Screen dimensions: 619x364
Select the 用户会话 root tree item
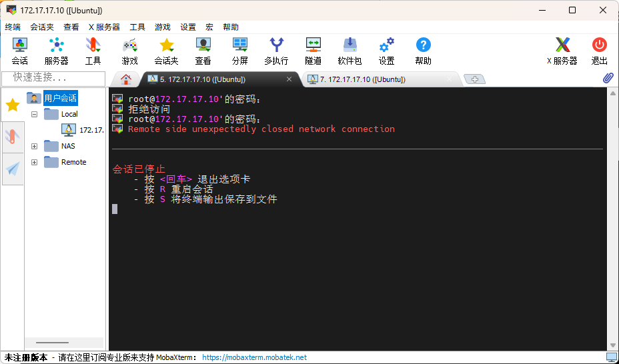60,98
